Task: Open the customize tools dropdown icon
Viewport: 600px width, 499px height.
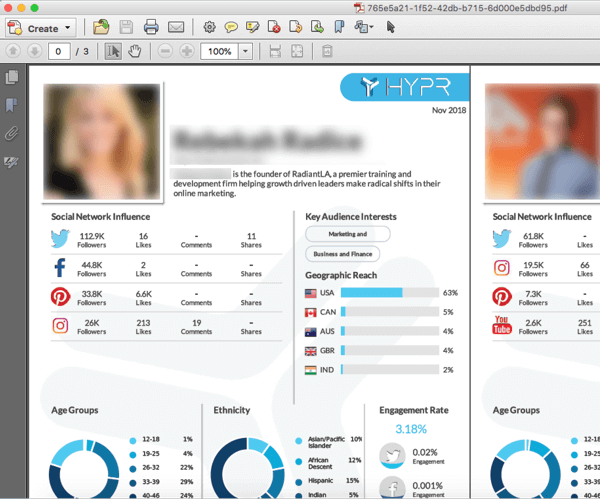Action: pos(364,27)
